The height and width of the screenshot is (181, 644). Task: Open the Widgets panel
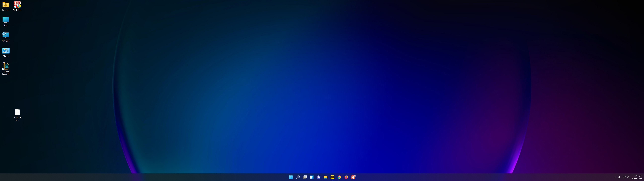coord(312,177)
